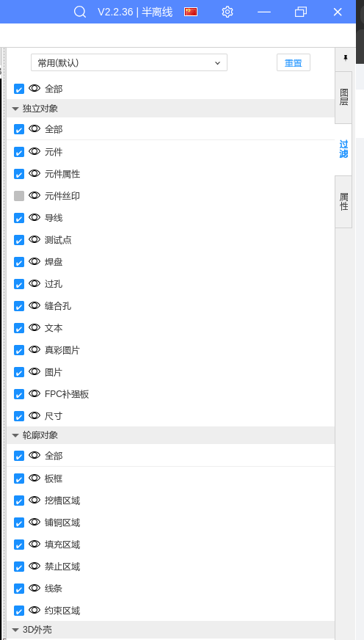
Task: Collapse the 独立对象 section
Action: click(15, 109)
